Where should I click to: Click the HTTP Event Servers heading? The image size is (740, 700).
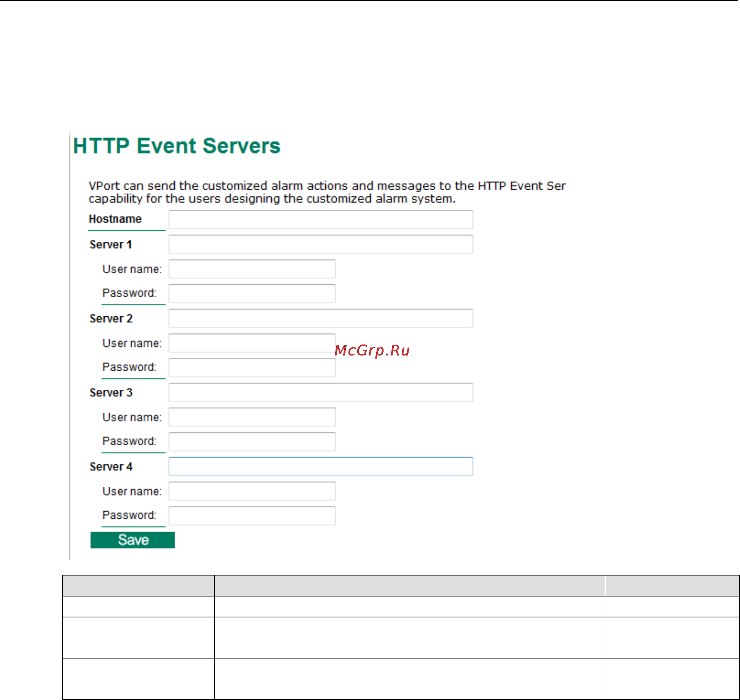coord(177,146)
